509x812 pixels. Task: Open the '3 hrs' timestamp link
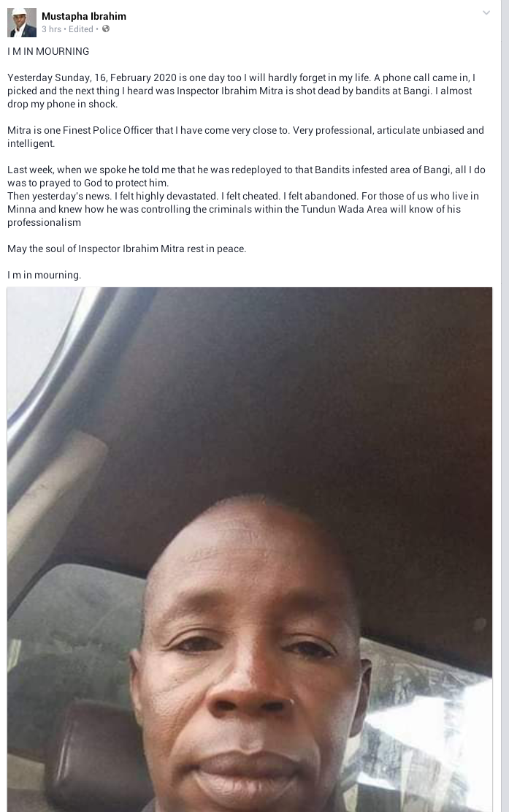coord(51,29)
